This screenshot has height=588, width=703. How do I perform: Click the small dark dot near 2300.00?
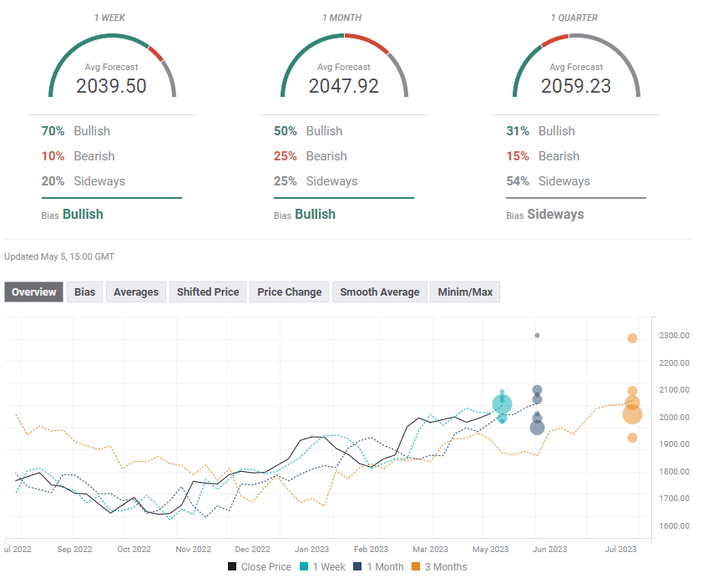pos(537,336)
